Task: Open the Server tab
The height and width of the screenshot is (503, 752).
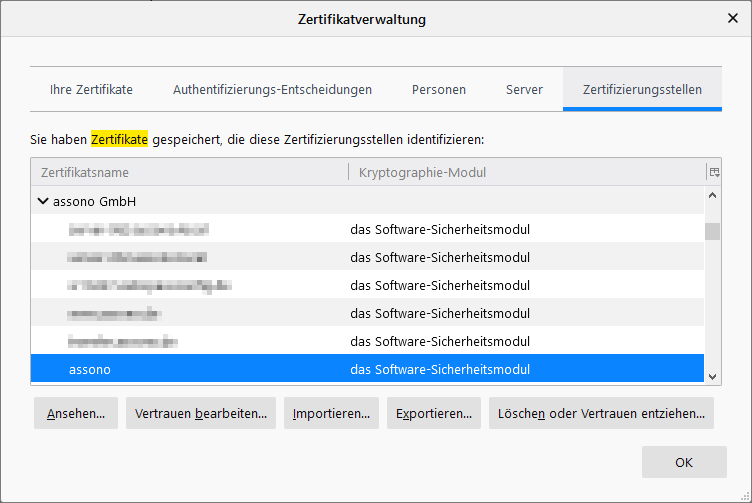Action: tap(524, 90)
